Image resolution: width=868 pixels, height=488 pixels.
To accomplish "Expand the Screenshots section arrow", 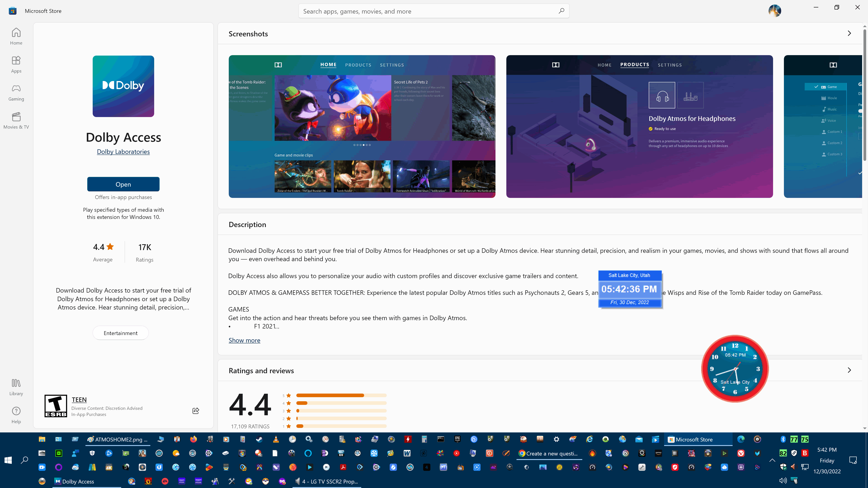I will (x=849, y=33).
